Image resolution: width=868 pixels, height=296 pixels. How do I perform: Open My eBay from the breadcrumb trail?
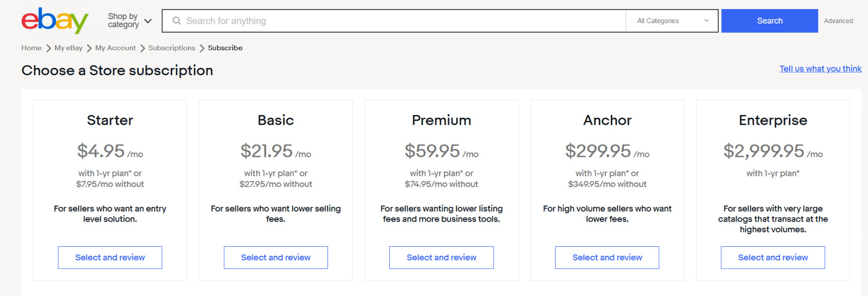coord(68,48)
